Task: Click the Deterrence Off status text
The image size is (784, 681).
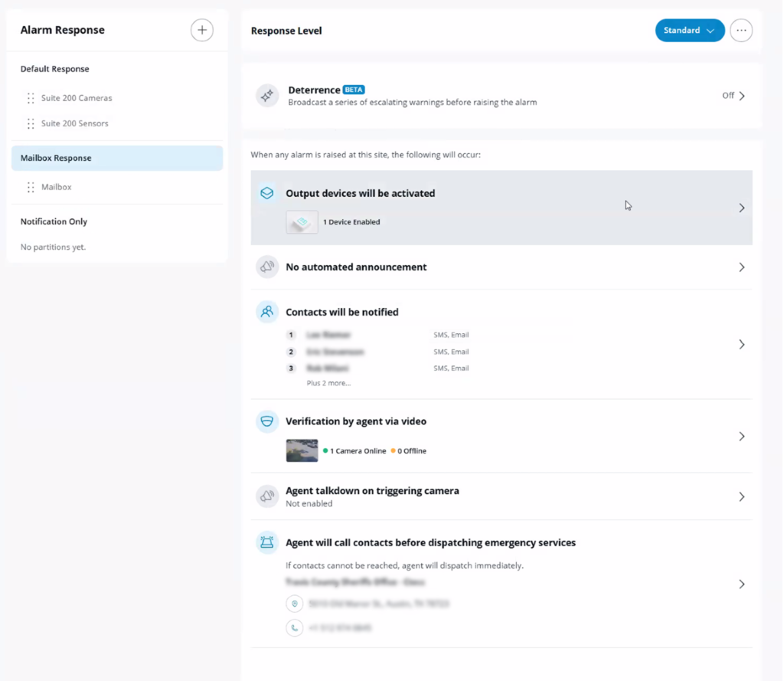Action: (728, 96)
